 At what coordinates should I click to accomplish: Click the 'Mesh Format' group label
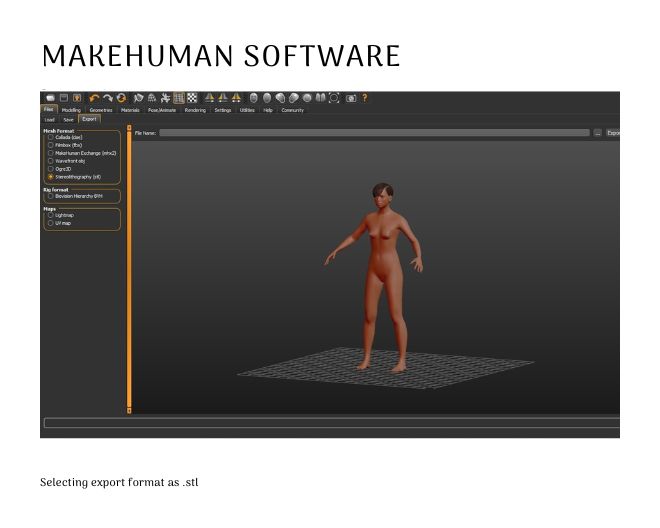(x=59, y=131)
